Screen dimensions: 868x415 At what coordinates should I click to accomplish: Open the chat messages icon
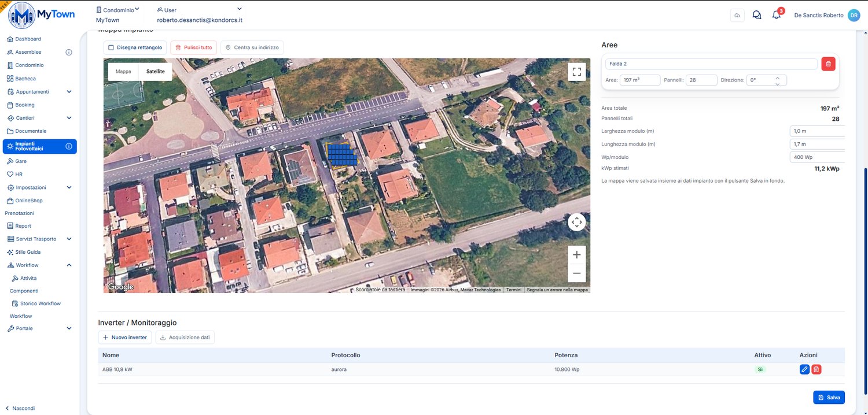pyautogui.click(x=756, y=15)
